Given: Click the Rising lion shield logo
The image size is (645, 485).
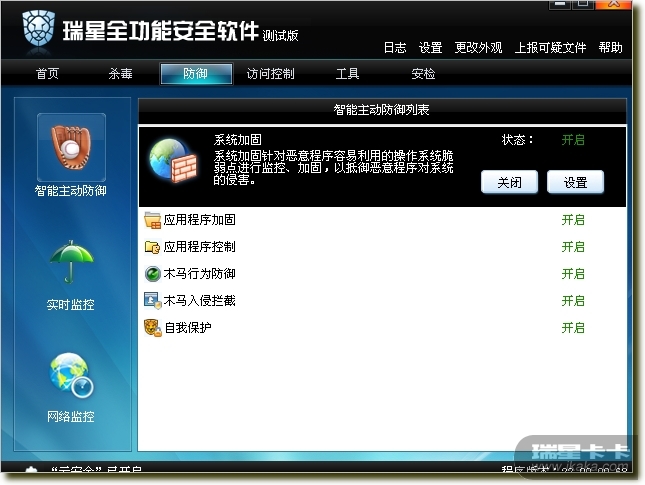Looking at the screenshot, I should tap(39, 28).
